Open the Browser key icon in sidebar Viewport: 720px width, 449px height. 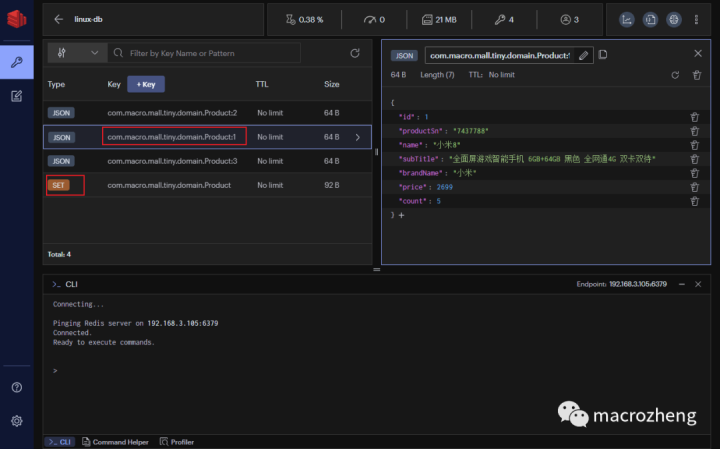17,62
